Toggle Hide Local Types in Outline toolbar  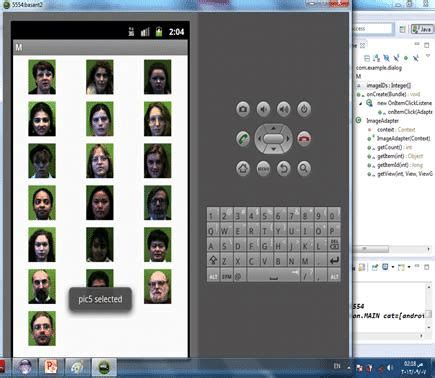415,58
